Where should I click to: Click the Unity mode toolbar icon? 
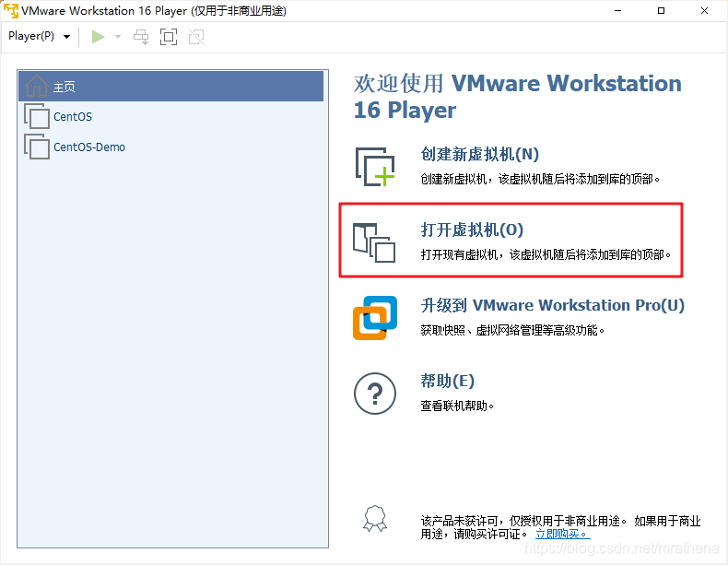[x=196, y=37]
